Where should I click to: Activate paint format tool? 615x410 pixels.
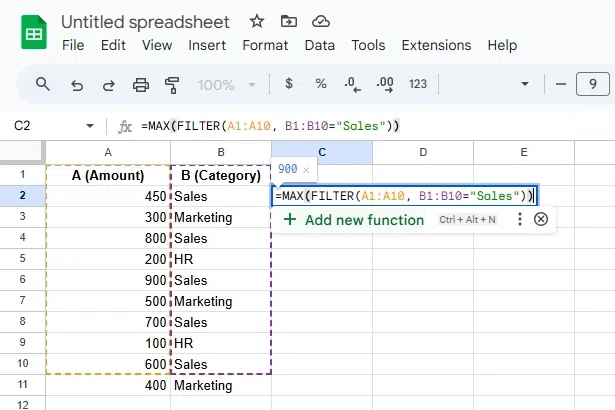[x=172, y=85]
